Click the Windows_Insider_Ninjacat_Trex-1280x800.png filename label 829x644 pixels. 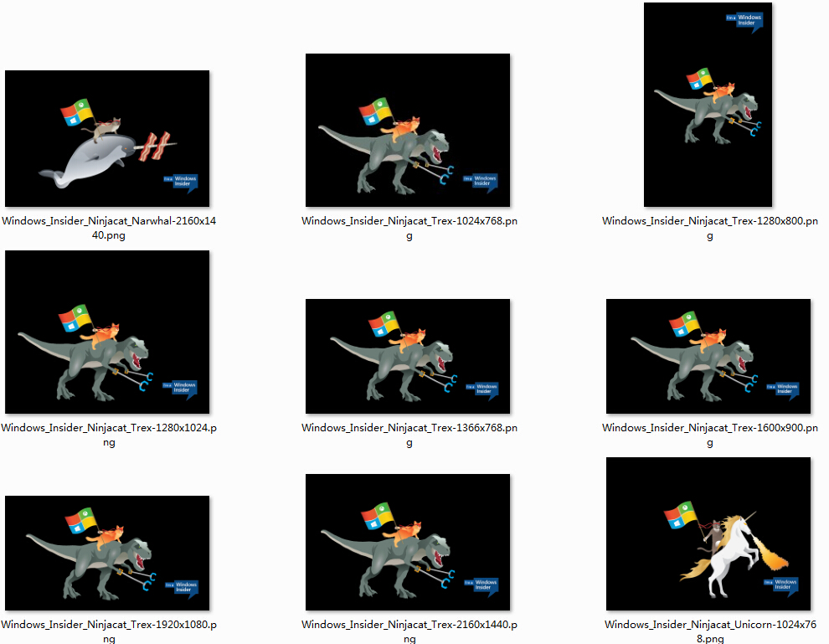(709, 229)
